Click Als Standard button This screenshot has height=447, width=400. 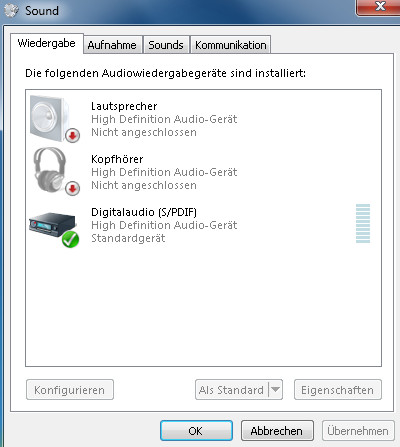(x=232, y=389)
